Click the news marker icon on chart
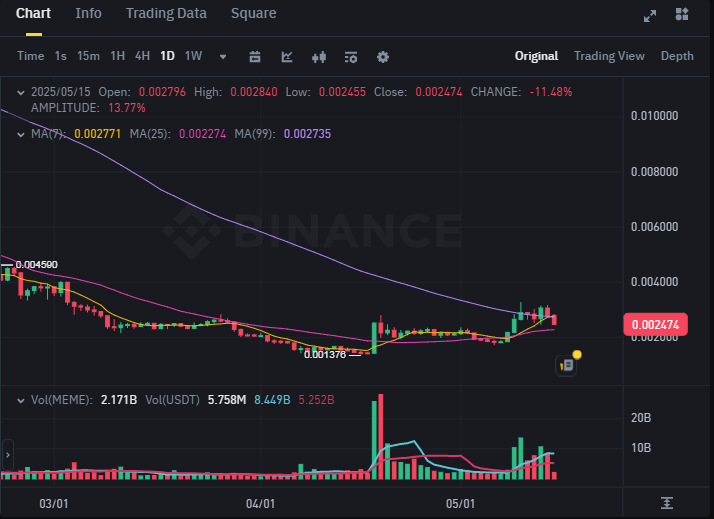Screen dimensions: 714x519 coord(566,365)
